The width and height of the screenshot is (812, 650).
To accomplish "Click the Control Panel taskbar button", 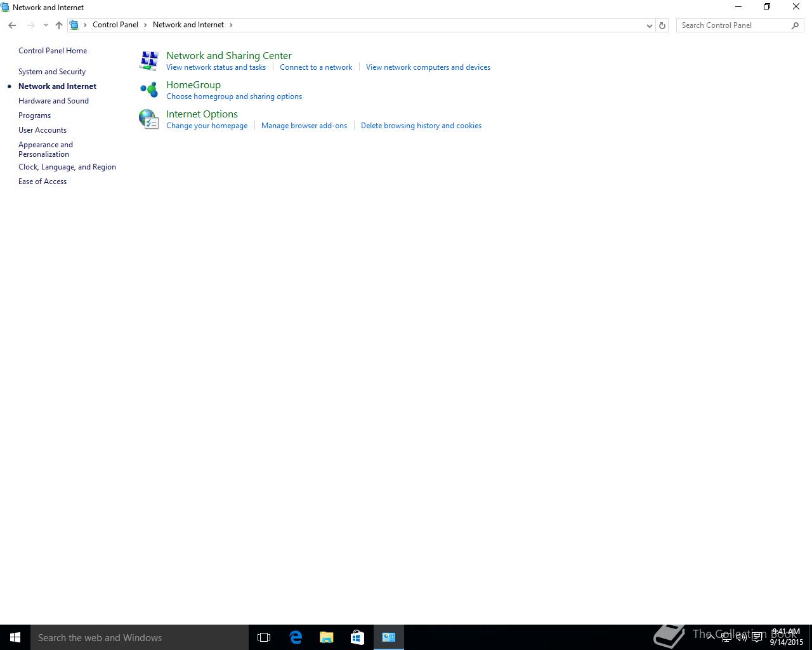I will point(389,637).
